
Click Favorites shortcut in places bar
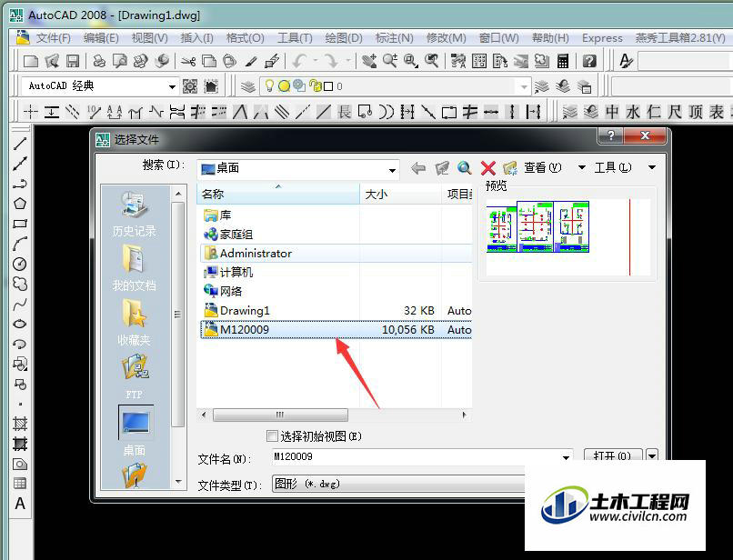click(135, 323)
